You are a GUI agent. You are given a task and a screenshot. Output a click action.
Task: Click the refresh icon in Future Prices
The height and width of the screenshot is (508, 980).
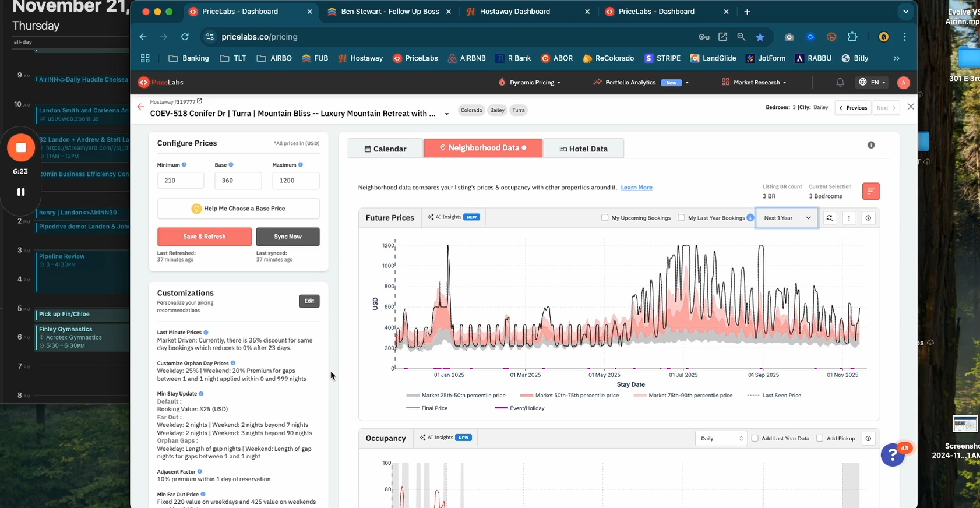(829, 218)
